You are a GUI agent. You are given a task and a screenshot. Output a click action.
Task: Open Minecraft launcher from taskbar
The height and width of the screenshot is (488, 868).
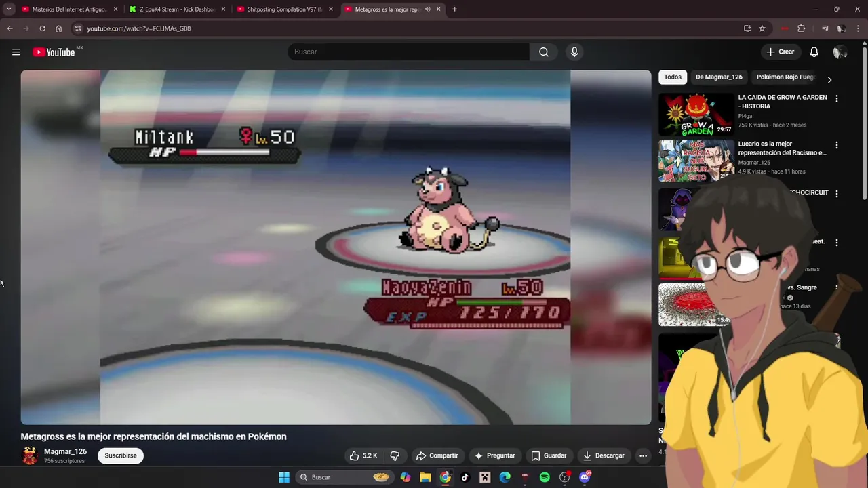(485, 477)
